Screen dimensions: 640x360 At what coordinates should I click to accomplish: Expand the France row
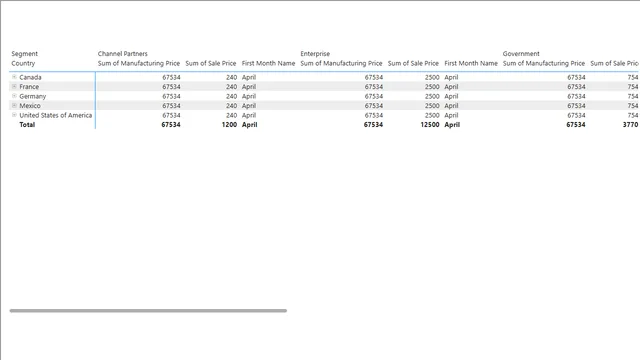tap(14, 86)
